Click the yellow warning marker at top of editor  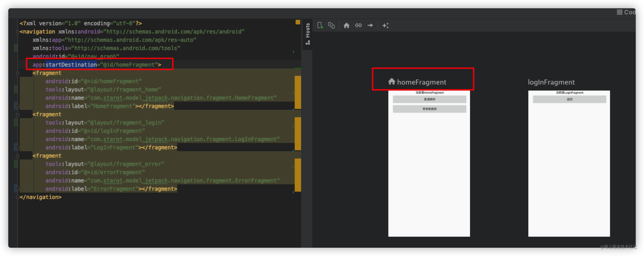click(x=297, y=22)
